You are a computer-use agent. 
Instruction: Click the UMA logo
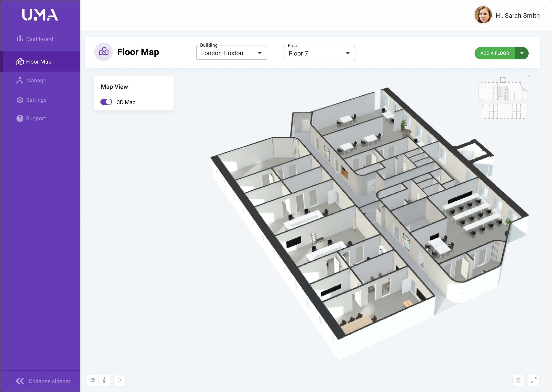40,15
